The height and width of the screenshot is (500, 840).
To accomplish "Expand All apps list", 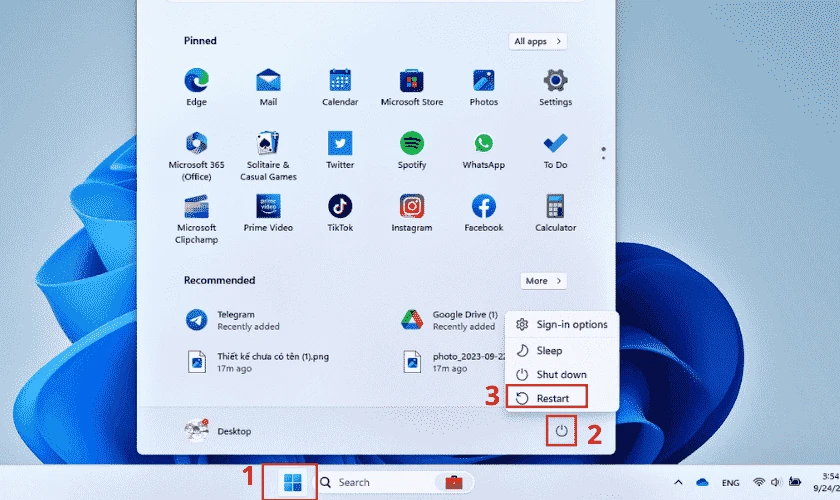I will (x=537, y=41).
